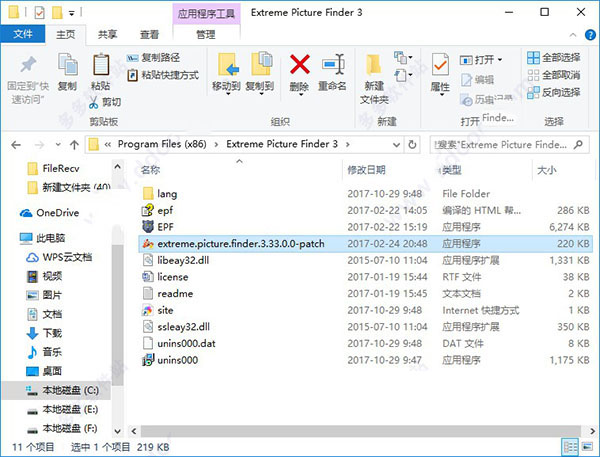Image resolution: width=600 pixels, height=457 pixels.
Task: Select the libeay32.dll file
Action: (365, 260)
